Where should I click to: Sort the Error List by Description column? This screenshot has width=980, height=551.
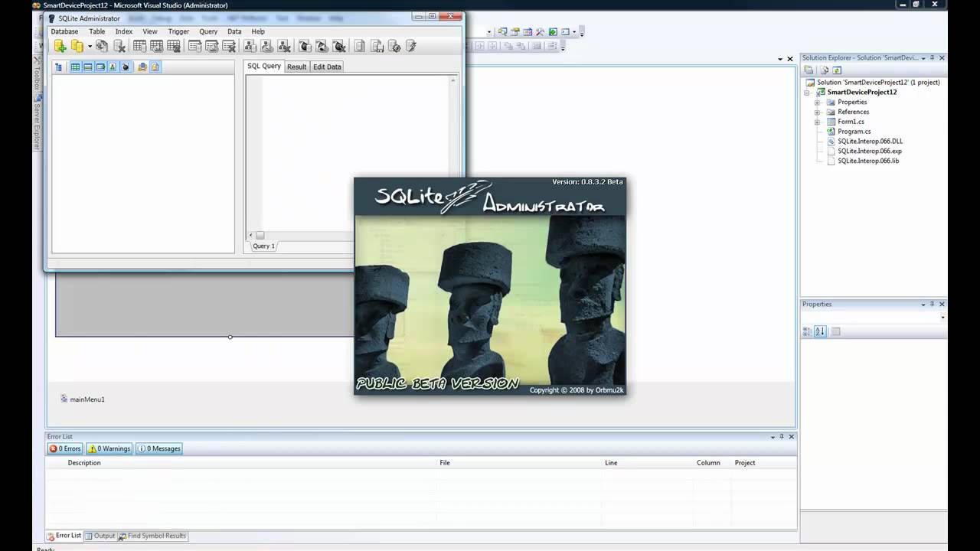click(x=84, y=463)
